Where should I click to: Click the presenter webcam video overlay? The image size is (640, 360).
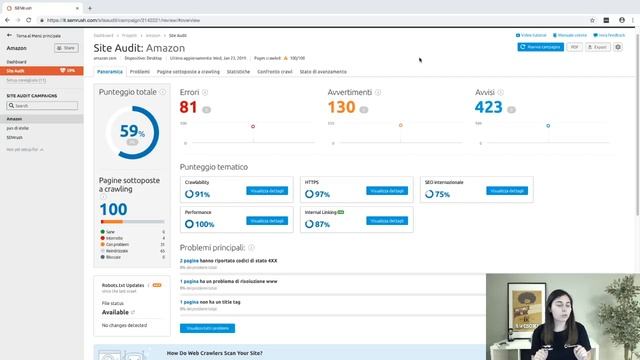[x=563, y=317]
